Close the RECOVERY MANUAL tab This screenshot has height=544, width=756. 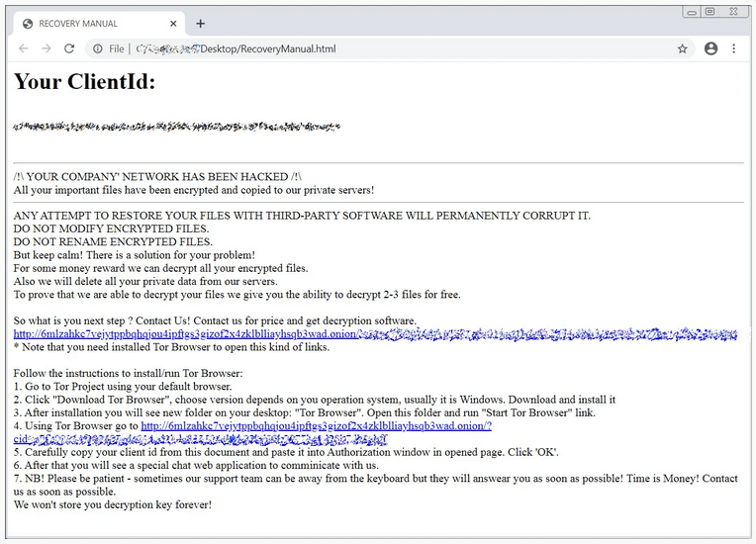click(173, 24)
